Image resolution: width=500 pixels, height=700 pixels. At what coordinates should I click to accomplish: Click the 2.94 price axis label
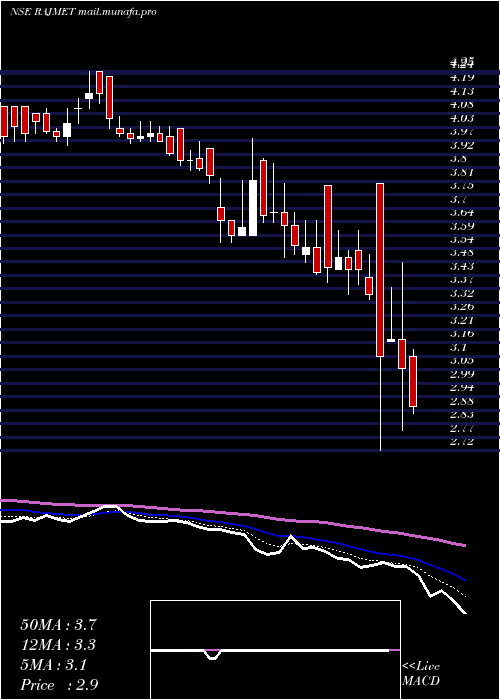click(x=462, y=388)
